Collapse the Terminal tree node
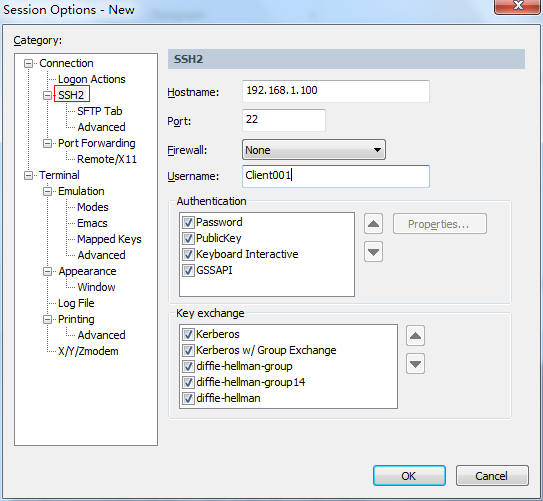Image resolution: width=543 pixels, height=501 pixels. click(x=28, y=176)
